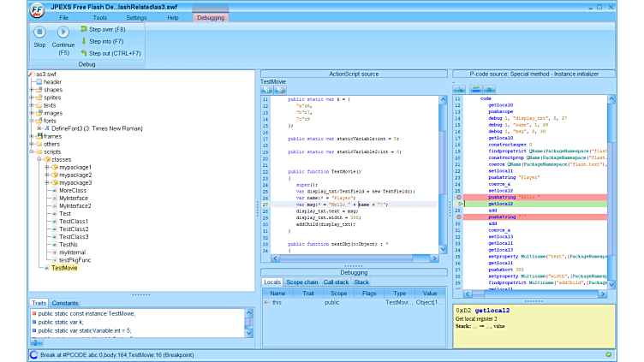Click the Value column header in Locals
Viewport: 644px width, 362px height.
(430, 293)
